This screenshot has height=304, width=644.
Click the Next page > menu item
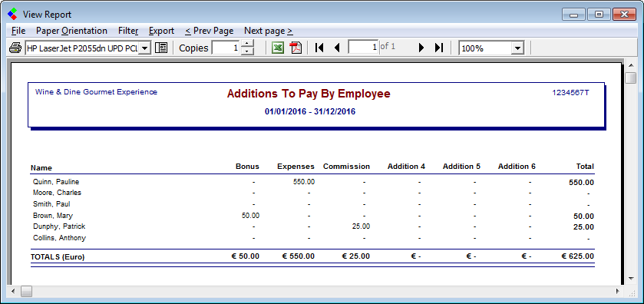tap(268, 31)
